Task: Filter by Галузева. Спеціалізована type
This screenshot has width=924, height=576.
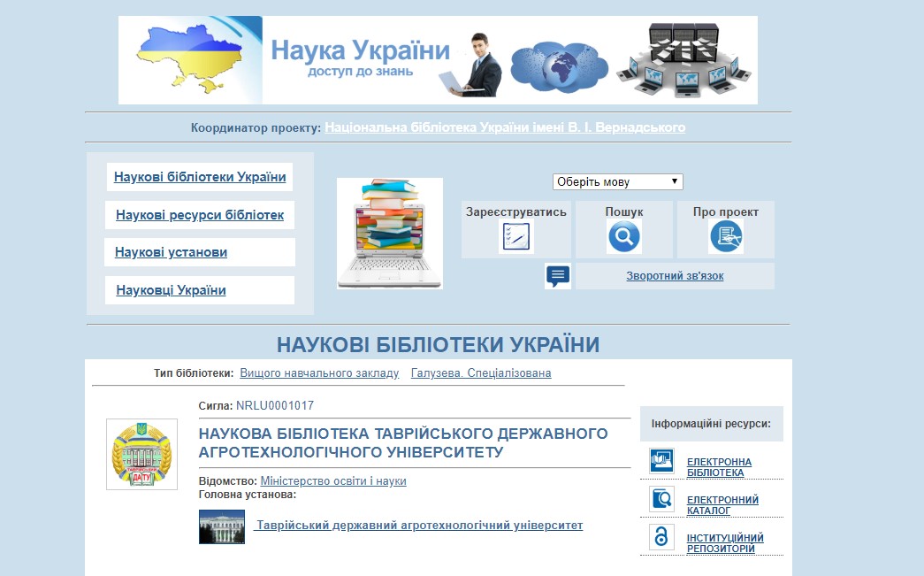Action: click(x=481, y=373)
